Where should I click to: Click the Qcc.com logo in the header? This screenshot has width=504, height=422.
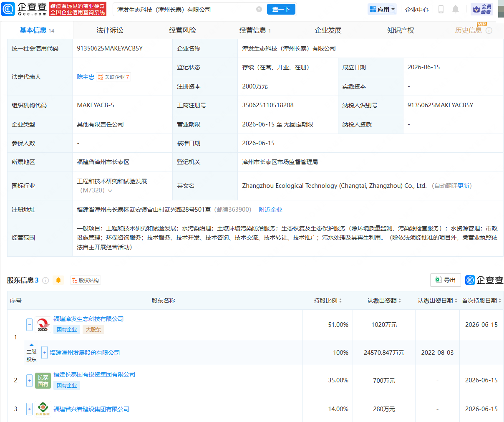pyautogui.click(x=24, y=9)
